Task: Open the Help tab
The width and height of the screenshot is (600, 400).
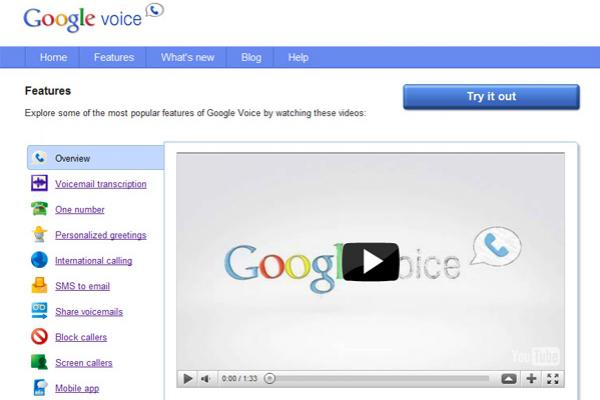Action: 298,57
